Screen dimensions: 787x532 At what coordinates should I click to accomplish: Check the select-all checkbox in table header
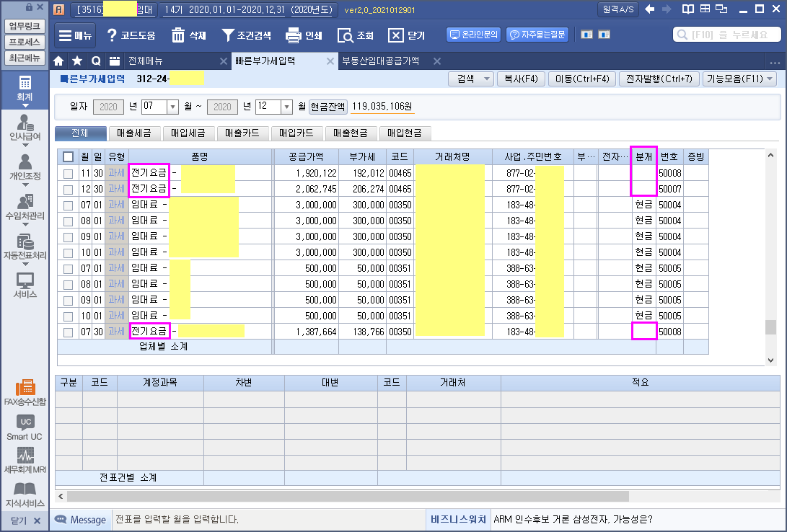point(68,157)
